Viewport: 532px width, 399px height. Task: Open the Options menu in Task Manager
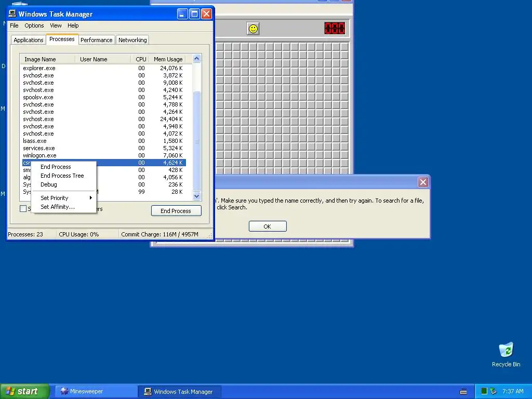click(x=34, y=25)
